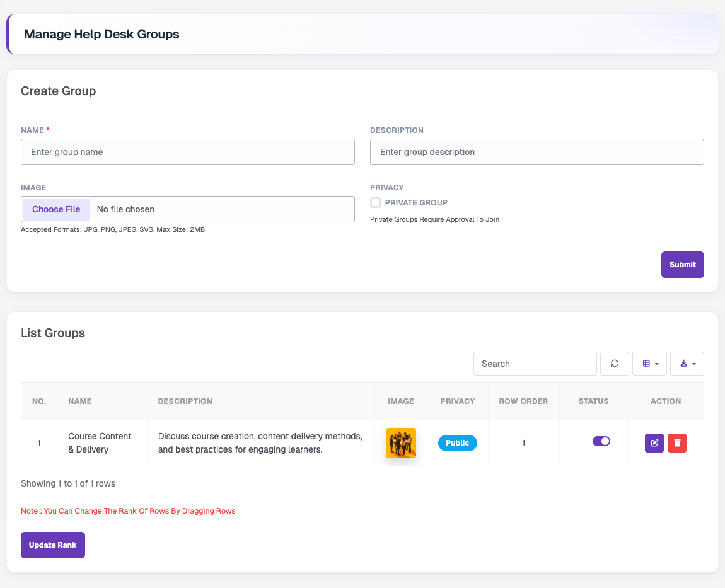The height and width of the screenshot is (588, 725).
Task: Click the IMAGE column header
Action: [401, 401]
